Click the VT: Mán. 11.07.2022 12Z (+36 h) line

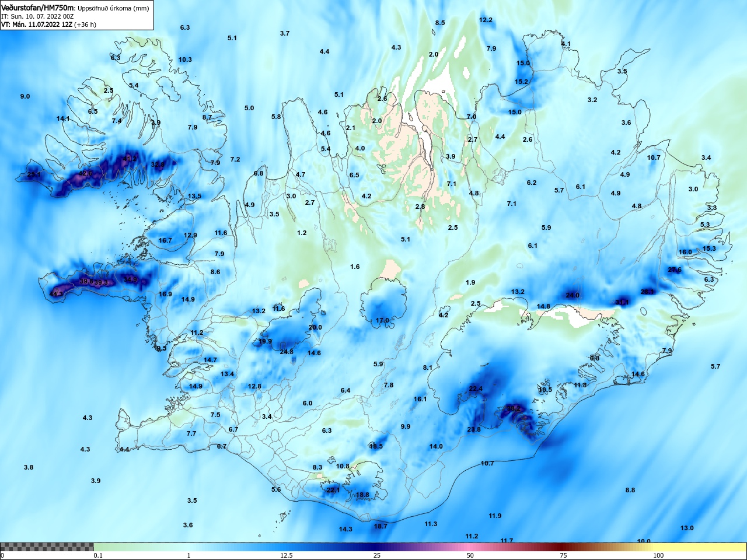[48, 24]
